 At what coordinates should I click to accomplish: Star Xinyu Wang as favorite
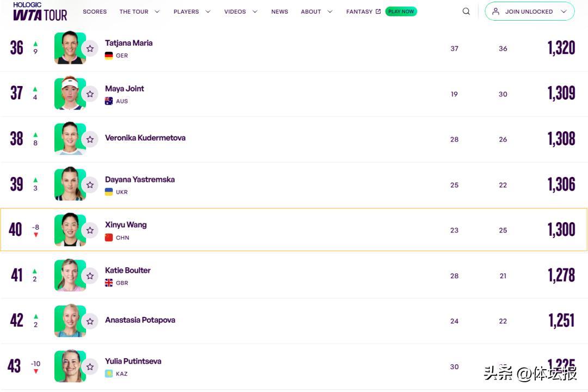coord(90,230)
